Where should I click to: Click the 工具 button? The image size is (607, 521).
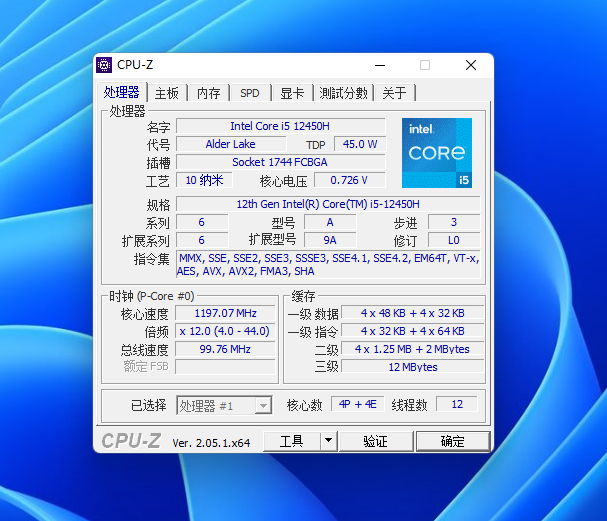pos(292,441)
